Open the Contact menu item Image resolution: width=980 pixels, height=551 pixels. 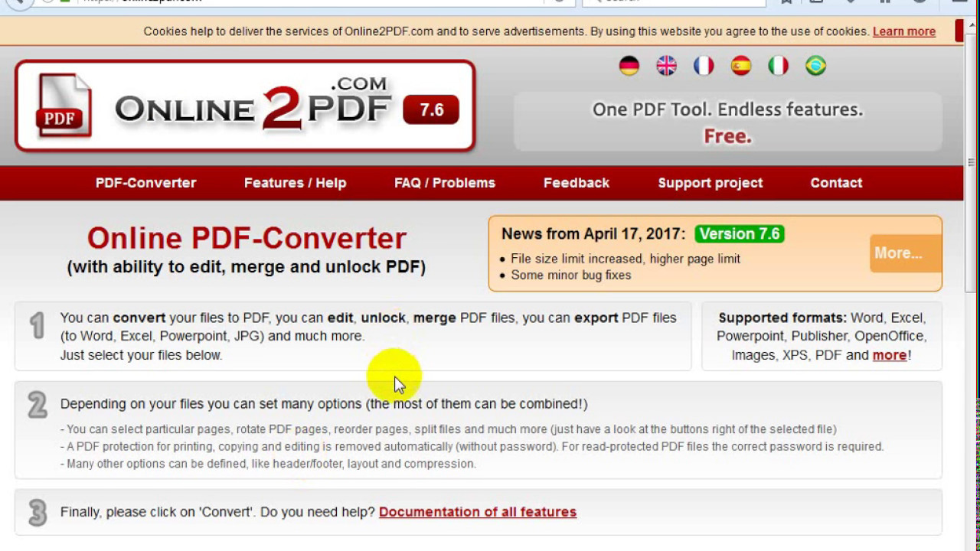coord(836,183)
